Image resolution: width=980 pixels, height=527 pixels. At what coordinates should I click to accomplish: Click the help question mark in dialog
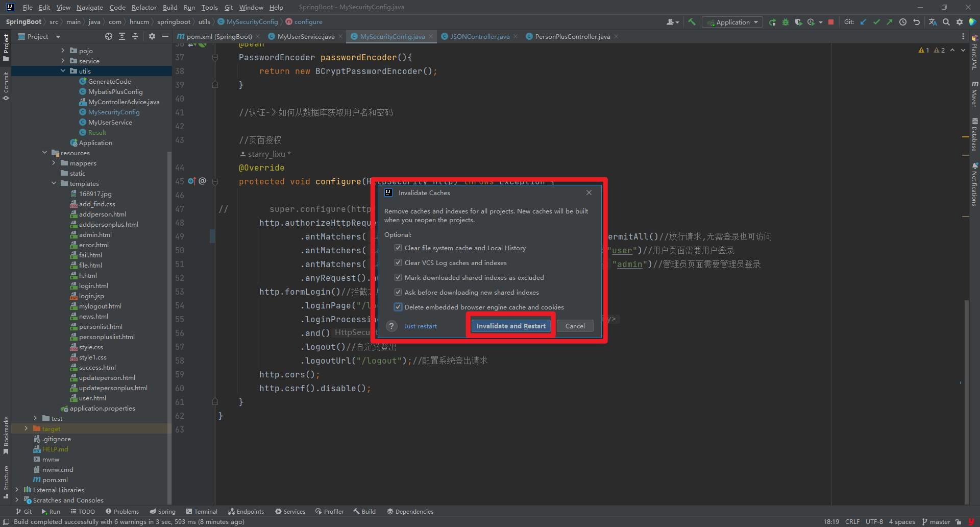tap(391, 326)
